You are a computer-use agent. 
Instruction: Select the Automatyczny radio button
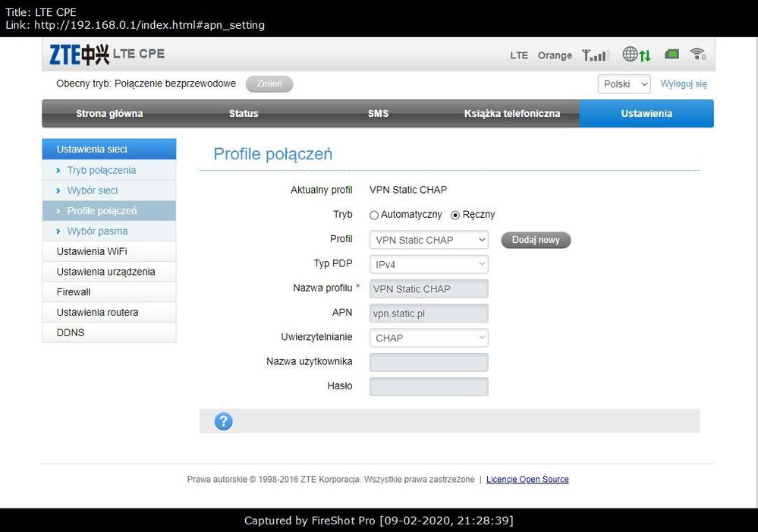click(x=374, y=215)
